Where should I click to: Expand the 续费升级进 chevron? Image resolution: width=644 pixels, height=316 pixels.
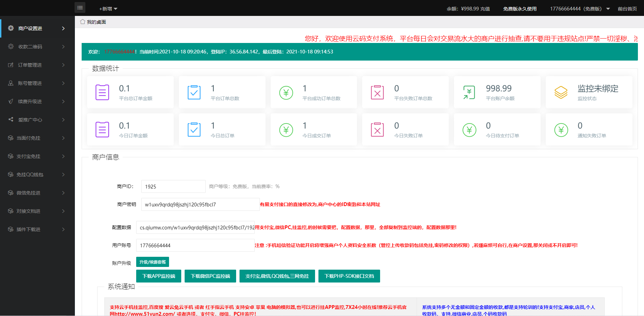[63, 101]
